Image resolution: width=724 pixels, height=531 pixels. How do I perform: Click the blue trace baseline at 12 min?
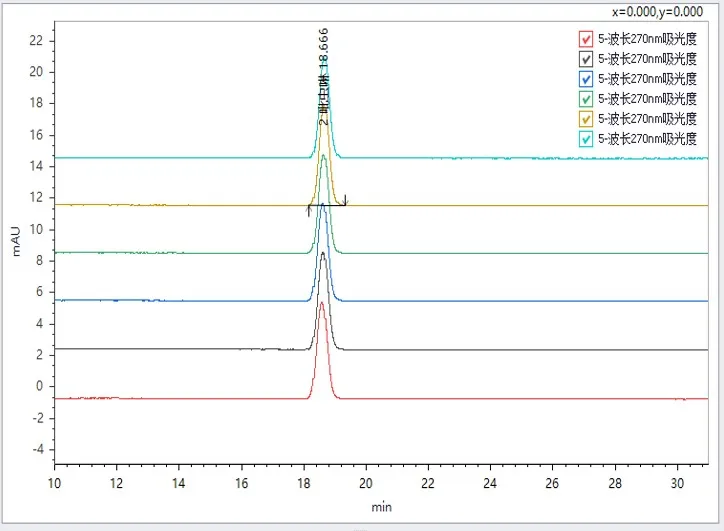[x=117, y=300]
